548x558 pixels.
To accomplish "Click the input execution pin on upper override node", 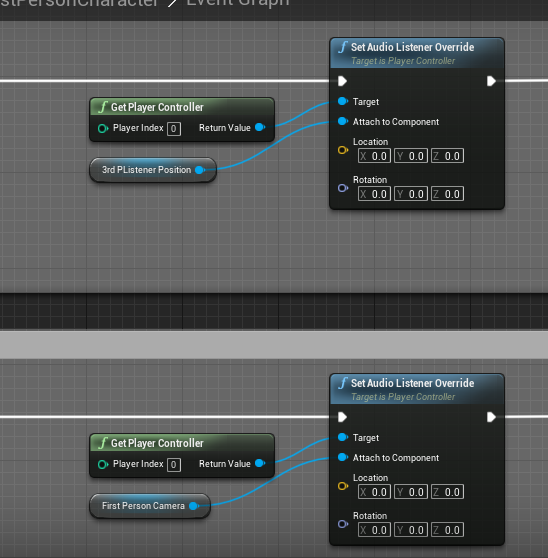I will 342,81.
